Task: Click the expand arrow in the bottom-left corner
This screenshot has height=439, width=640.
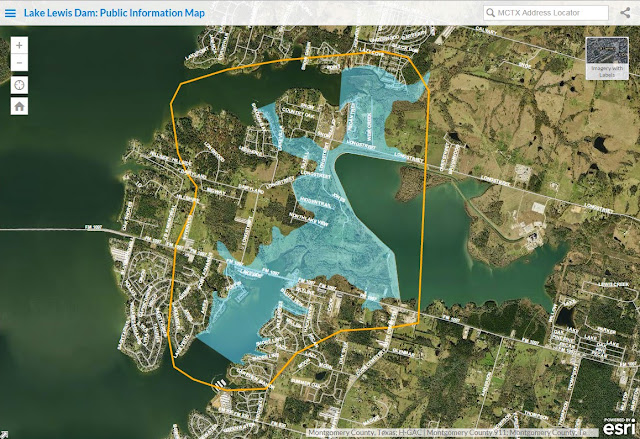Action: click(3, 435)
